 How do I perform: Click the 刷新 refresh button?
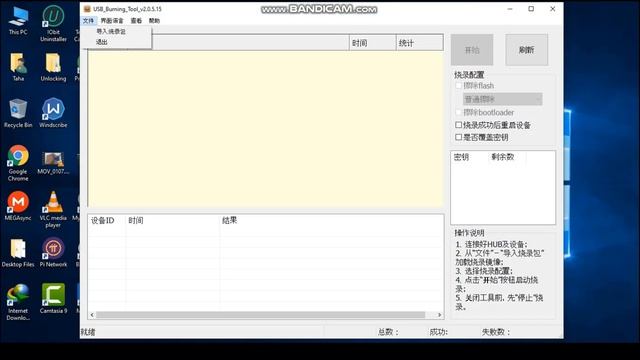(x=527, y=50)
